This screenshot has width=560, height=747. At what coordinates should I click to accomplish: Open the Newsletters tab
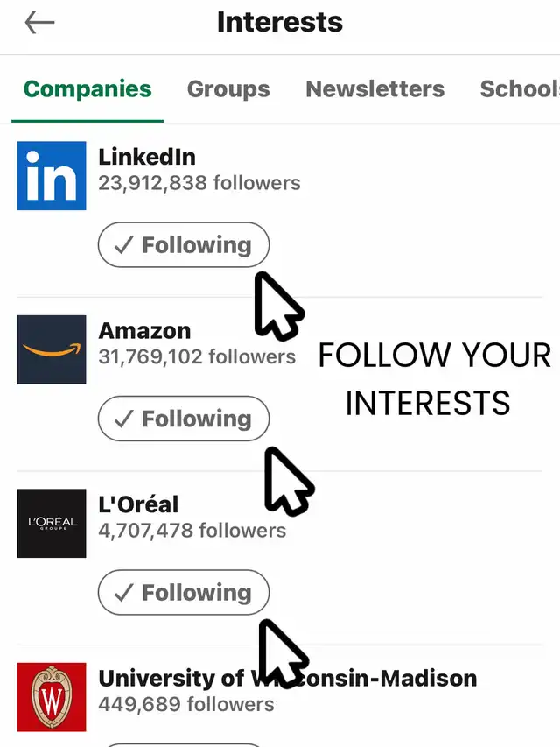[374, 89]
